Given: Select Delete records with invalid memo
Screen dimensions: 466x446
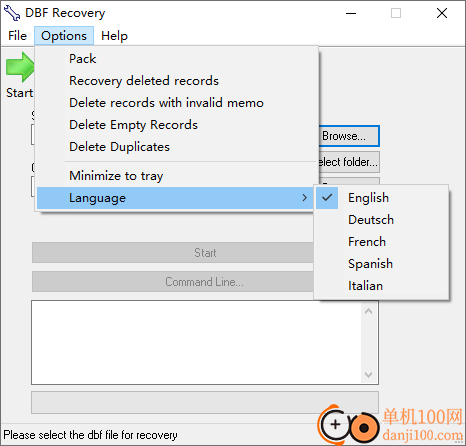Looking at the screenshot, I should [x=176, y=103].
